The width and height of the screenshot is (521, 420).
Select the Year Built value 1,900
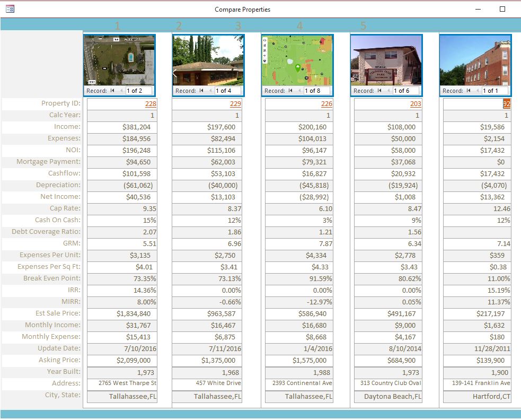pyautogui.click(x=477, y=372)
